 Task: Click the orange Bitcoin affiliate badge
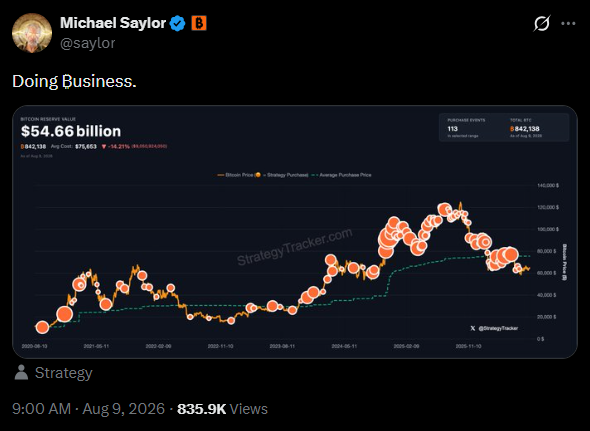tap(199, 23)
